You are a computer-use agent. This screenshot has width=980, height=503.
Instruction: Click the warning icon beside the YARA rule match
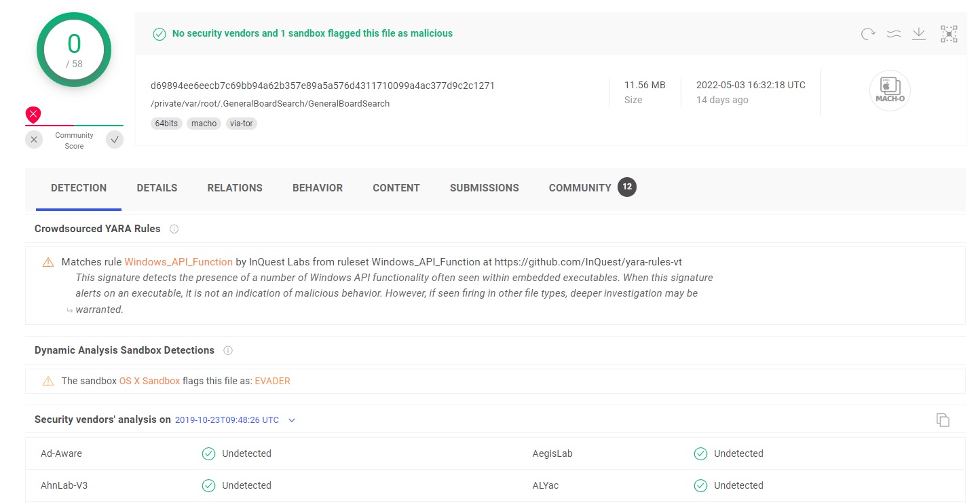tap(48, 262)
